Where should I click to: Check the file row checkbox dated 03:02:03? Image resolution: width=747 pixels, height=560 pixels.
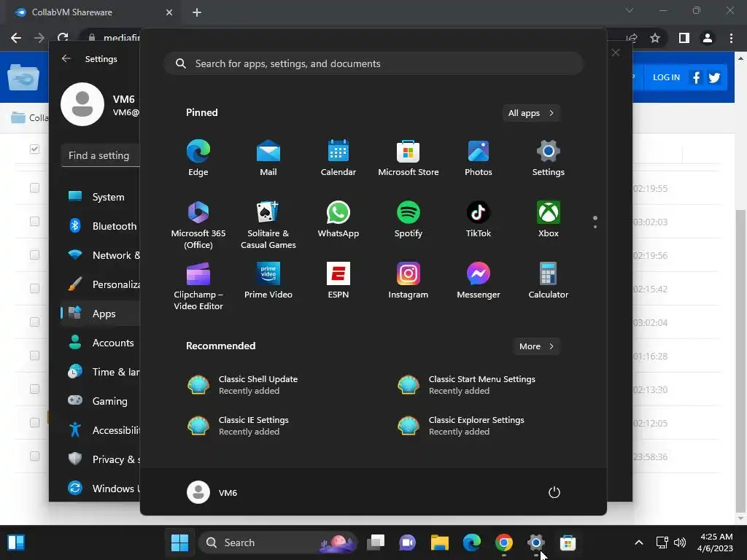[x=34, y=222]
